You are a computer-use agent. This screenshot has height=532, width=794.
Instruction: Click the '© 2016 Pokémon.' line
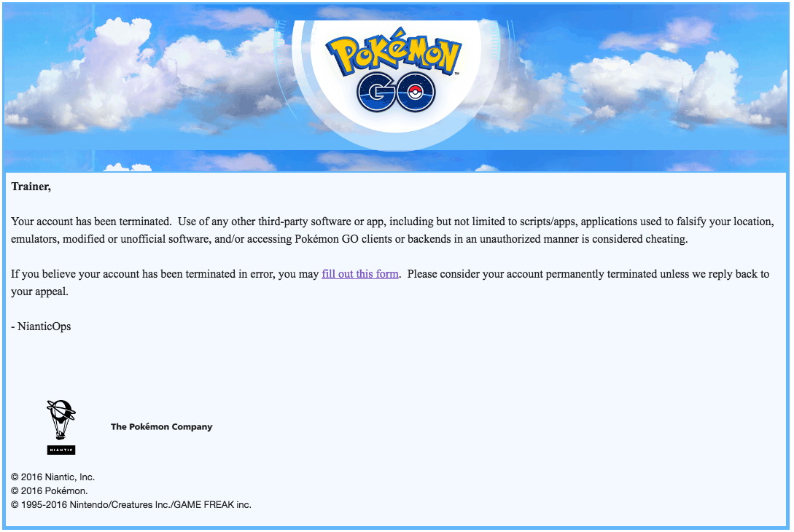click(x=49, y=490)
